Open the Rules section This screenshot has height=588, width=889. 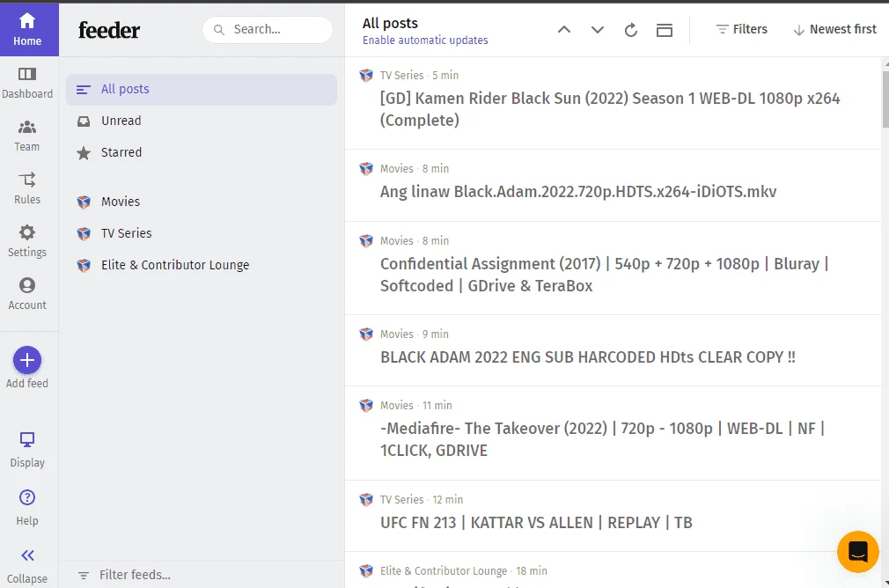(x=27, y=189)
